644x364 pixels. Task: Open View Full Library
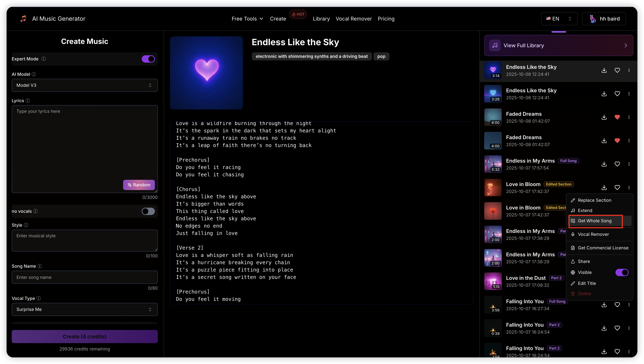coord(558,46)
